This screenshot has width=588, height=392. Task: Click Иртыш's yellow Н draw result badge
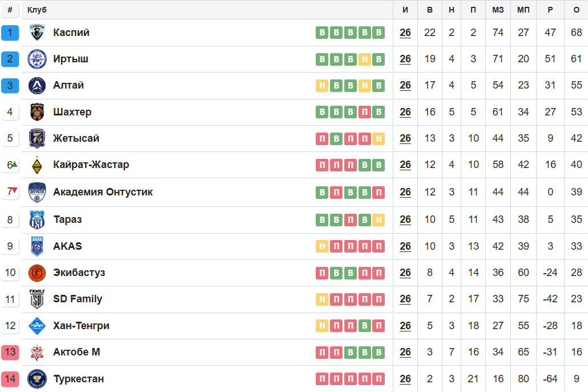pyautogui.click(x=364, y=59)
